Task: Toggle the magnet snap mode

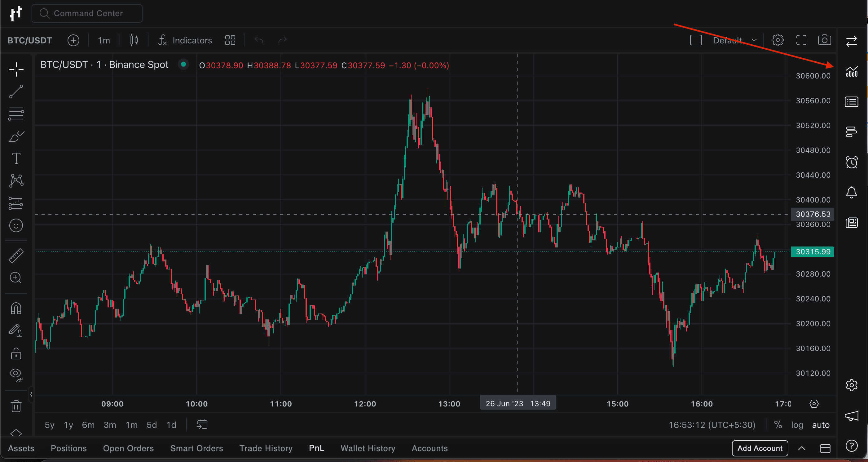Action: point(16,308)
